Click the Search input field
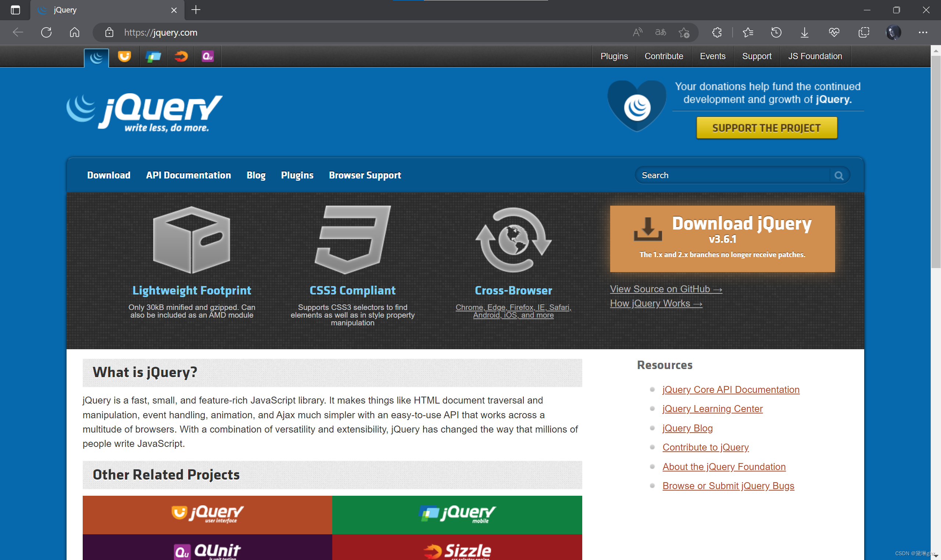941x560 pixels. pyautogui.click(x=735, y=175)
